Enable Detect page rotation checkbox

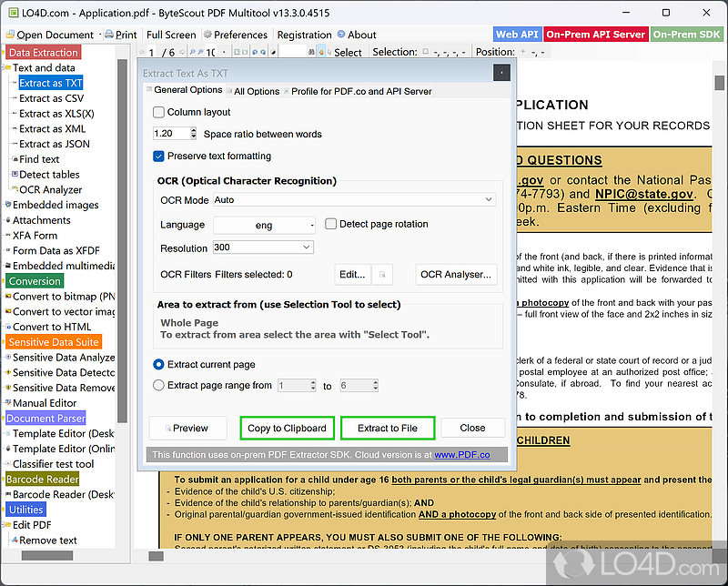[330, 224]
